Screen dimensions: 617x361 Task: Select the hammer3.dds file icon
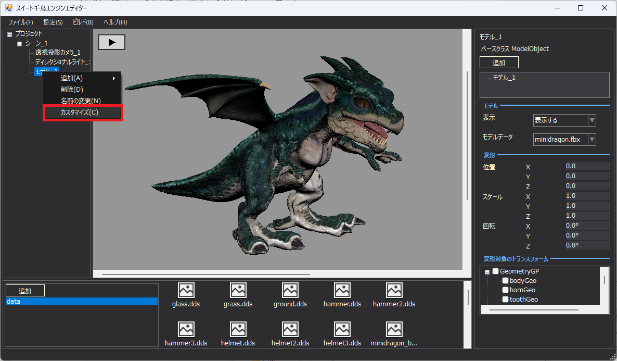point(186,329)
